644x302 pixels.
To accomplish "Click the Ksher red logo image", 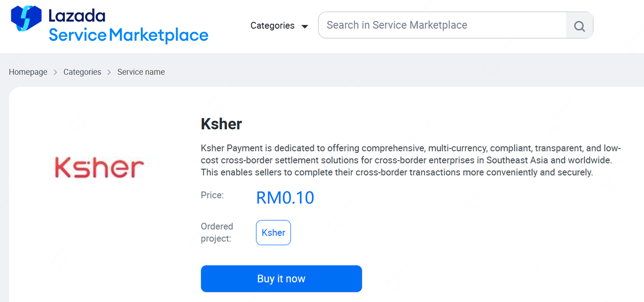I will click(x=99, y=167).
